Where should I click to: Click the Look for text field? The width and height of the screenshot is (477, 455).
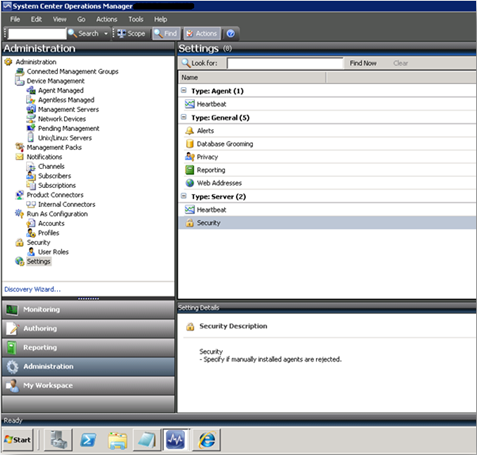(x=285, y=63)
